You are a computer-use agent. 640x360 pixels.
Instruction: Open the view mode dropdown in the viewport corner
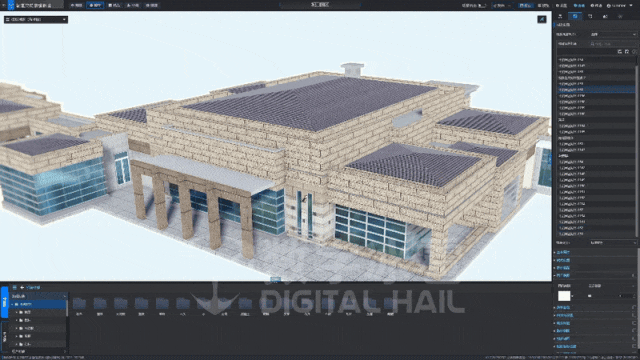click(x=36, y=19)
